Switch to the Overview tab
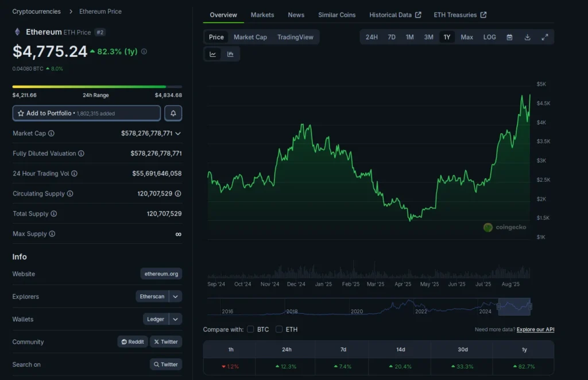Screen dimensions: 588x380 coord(223,15)
